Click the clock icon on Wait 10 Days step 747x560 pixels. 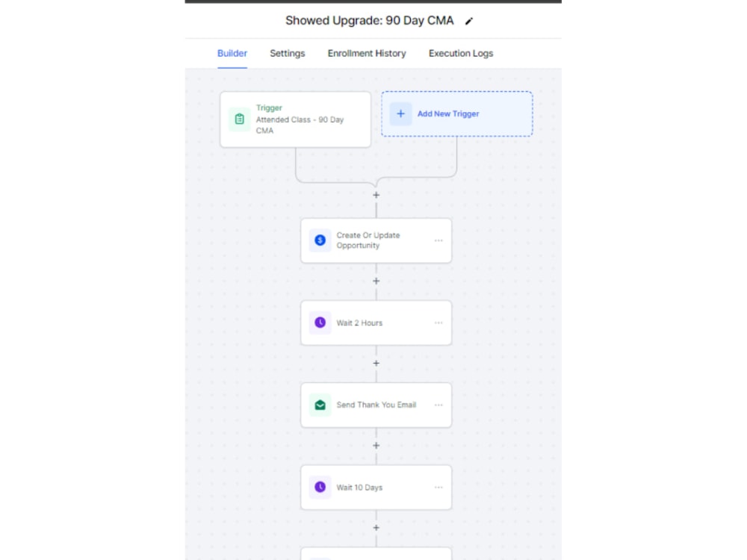click(x=320, y=487)
